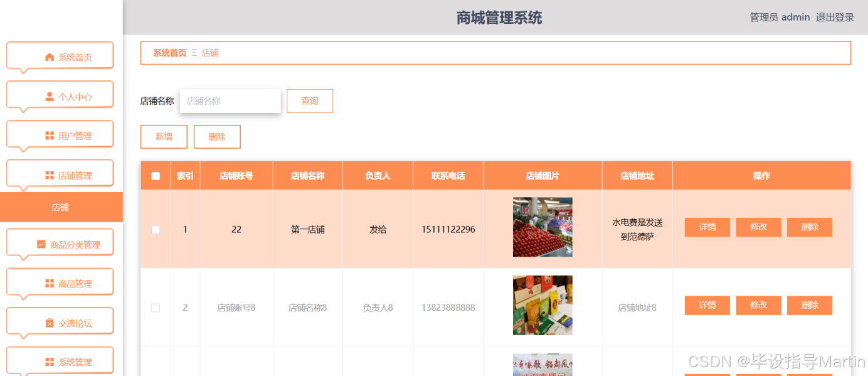Expand 用户管理 sidebar menu

point(60,134)
